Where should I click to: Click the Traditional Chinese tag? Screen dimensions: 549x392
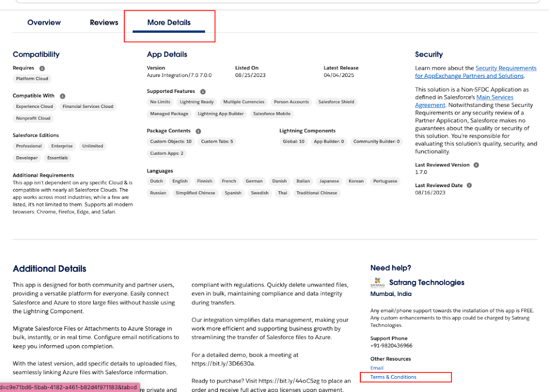317,193
